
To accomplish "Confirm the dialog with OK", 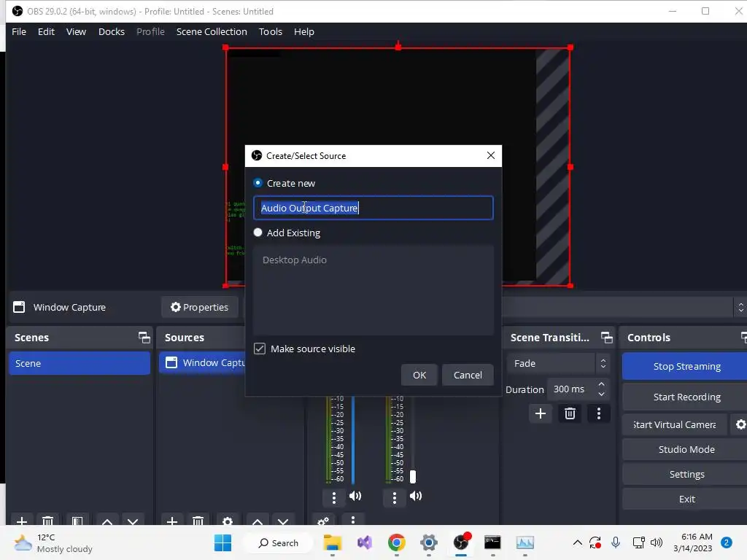I will point(419,376).
